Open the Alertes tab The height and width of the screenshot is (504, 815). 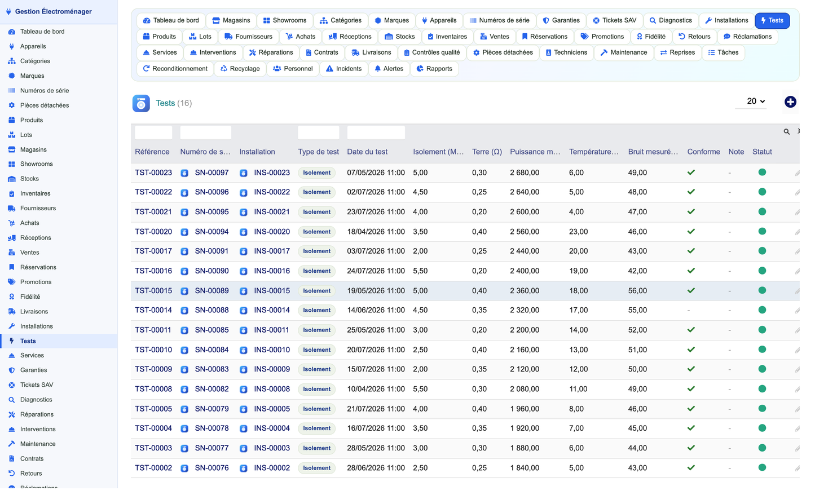(388, 69)
